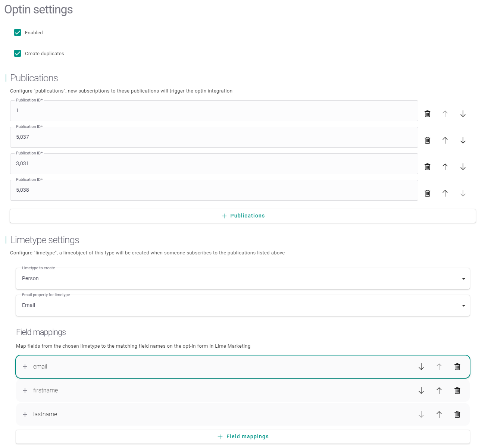Viewport: 485px width, 448px height.
Task: Expand options for the firstname mapping
Action: point(25,390)
